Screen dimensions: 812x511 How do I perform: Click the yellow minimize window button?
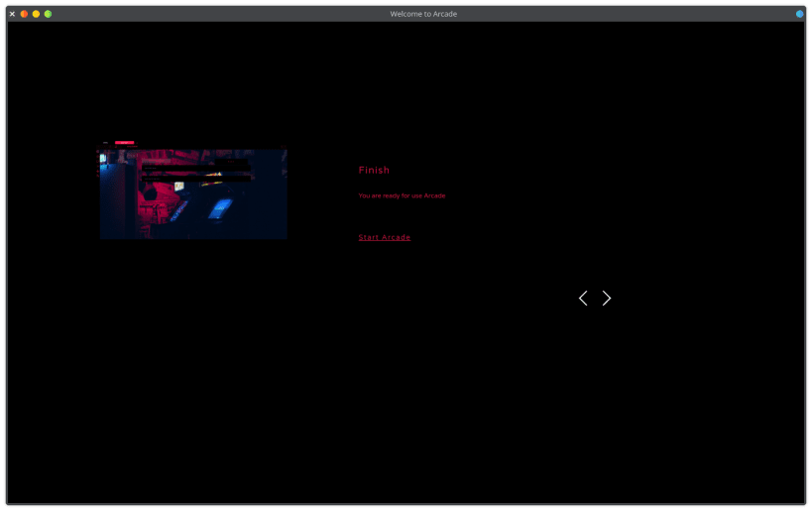tap(36, 14)
